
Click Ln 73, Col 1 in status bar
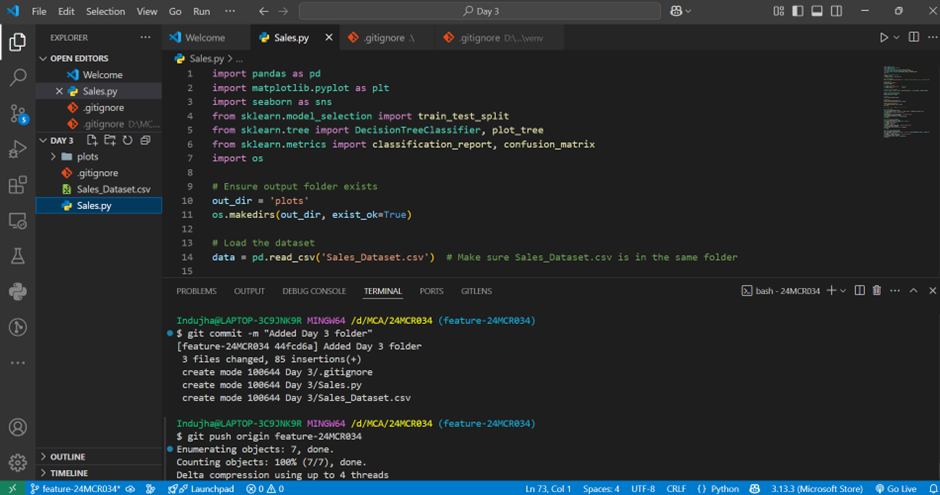pyautogui.click(x=548, y=488)
